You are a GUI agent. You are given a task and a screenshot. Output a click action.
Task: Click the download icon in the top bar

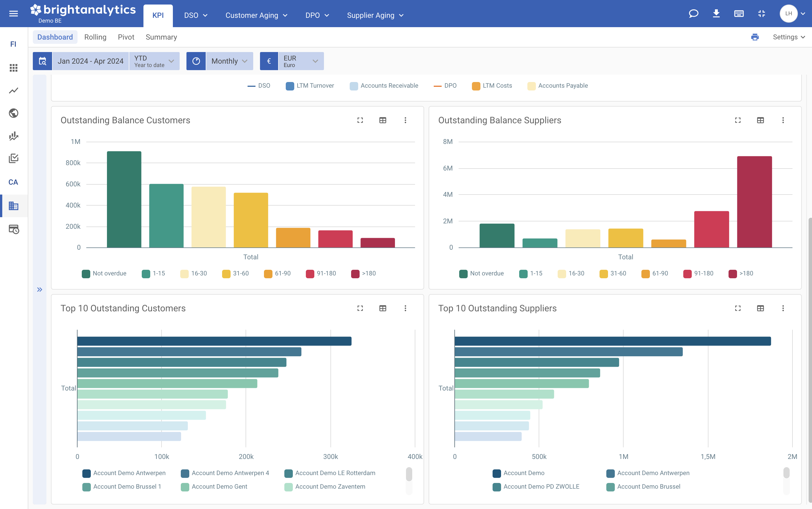point(716,14)
